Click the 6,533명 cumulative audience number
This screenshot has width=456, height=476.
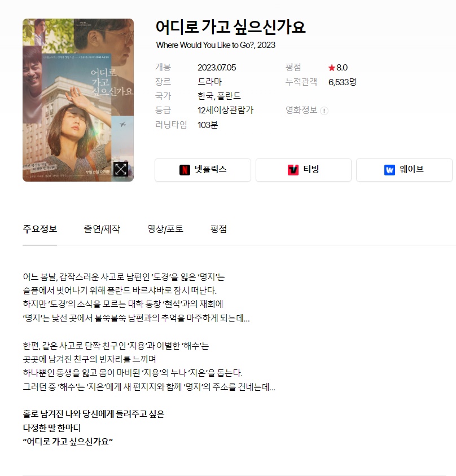tap(342, 82)
